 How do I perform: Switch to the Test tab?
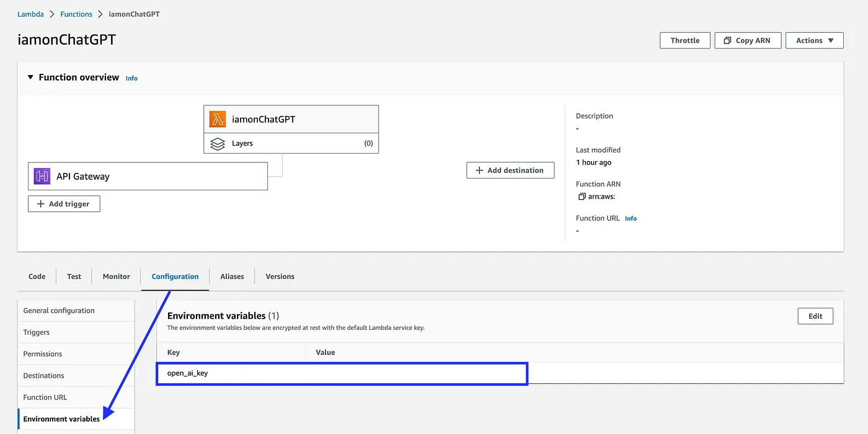pos(74,277)
